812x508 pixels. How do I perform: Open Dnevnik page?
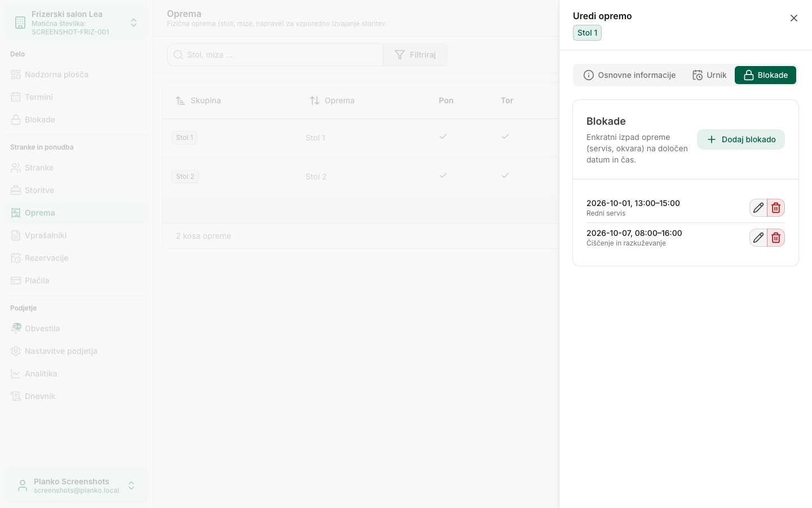click(x=77, y=396)
